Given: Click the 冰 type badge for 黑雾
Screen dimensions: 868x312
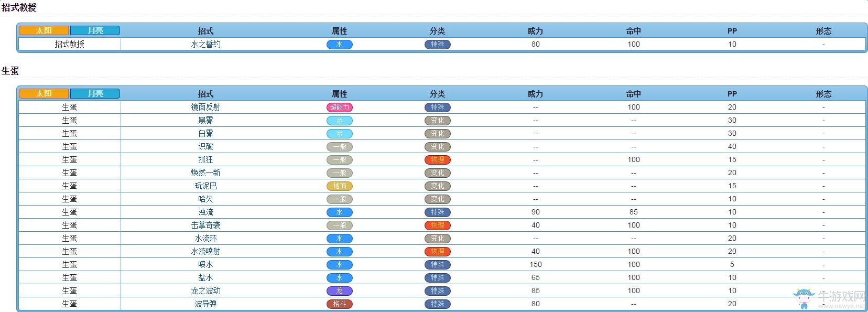Looking at the screenshot, I should pyautogui.click(x=340, y=121).
